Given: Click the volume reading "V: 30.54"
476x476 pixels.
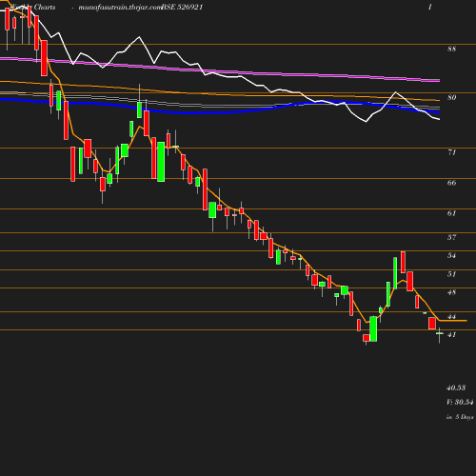Looking at the screenshot, I should tap(460, 402).
